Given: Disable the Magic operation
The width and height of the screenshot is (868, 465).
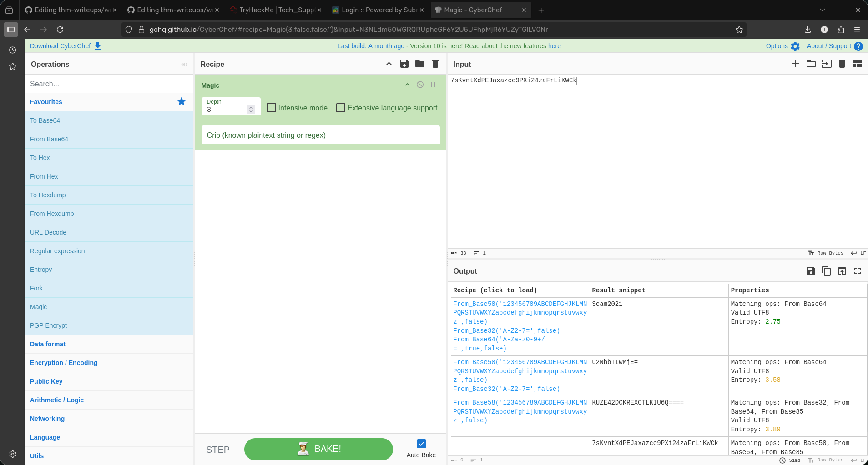Looking at the screenshot, I should click(420, 85).
